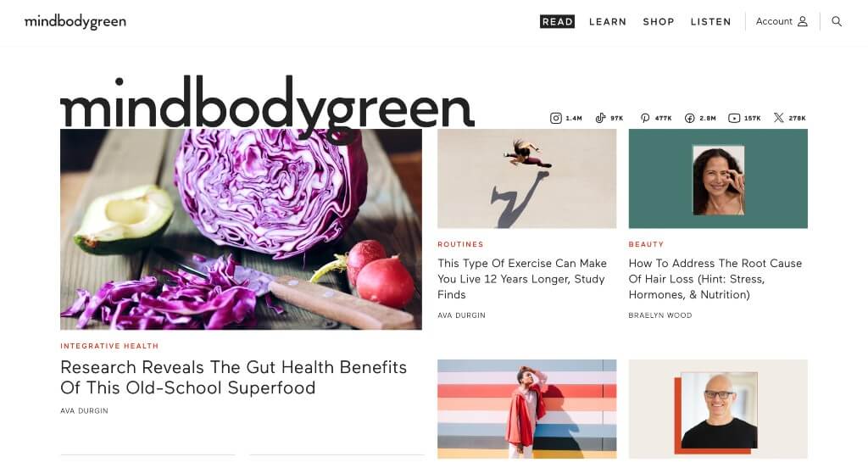The image size is (868, 468).
Task: Open the YouTube icon showing 157K
Action: pyautogui.click(x=734, y=118)
